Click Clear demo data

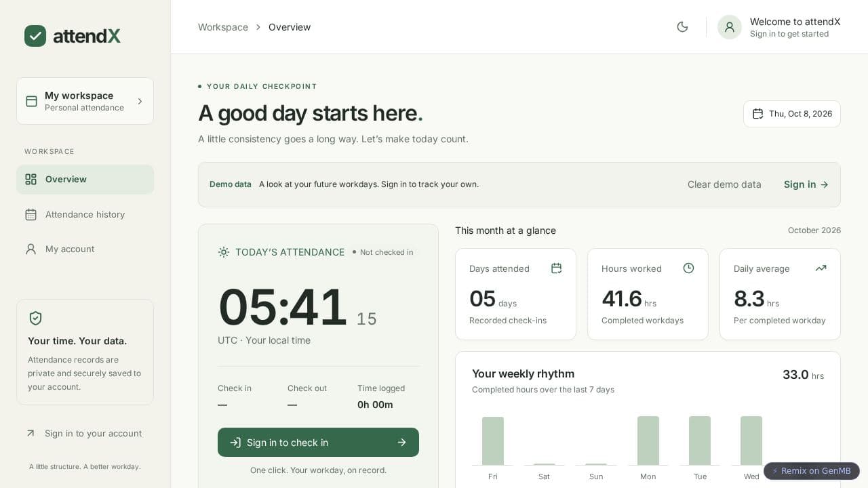(724, 184)
